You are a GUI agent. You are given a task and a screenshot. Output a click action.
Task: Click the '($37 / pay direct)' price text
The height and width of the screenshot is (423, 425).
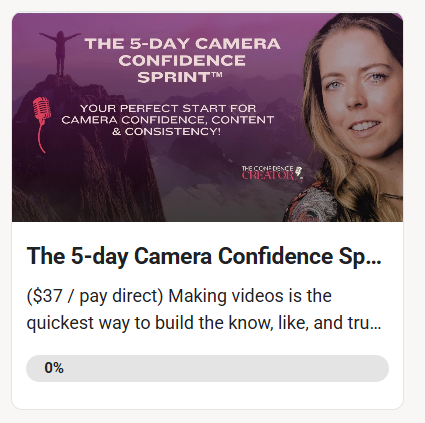click(95, 296)
